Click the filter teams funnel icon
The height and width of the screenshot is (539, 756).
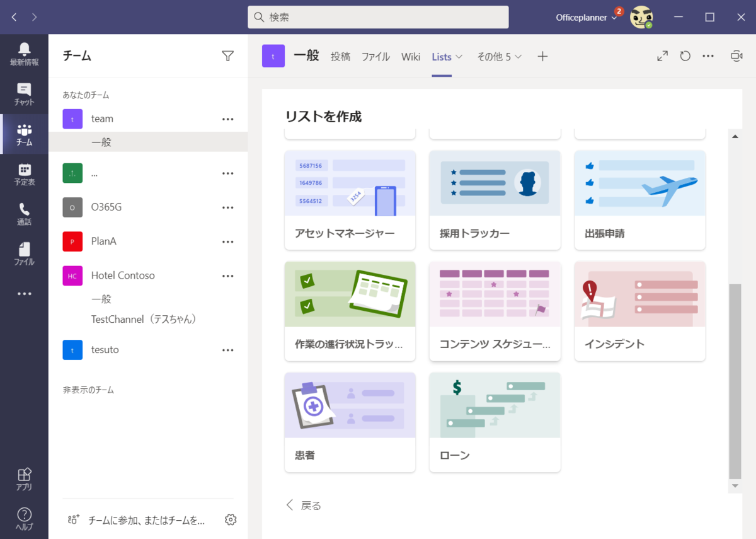tap(228, 56)
